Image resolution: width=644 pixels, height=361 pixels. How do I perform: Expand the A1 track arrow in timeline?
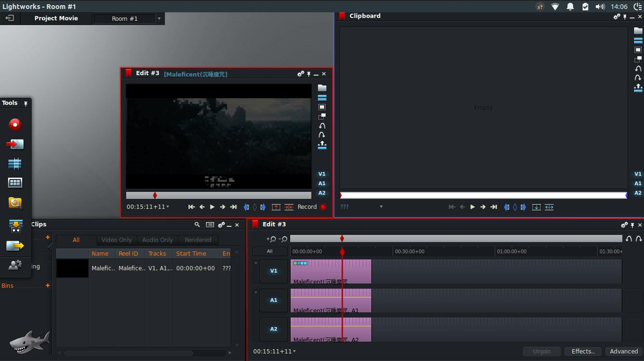point(256,293)
